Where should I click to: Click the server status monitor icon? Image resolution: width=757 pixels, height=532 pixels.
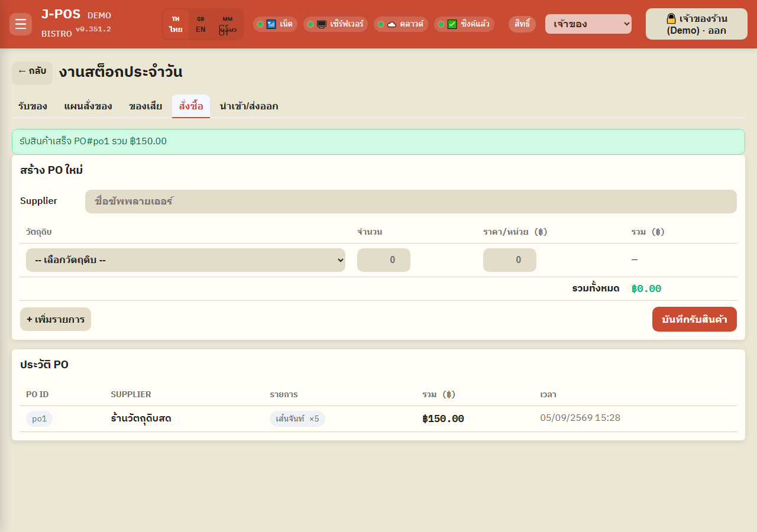pos(322,24)
